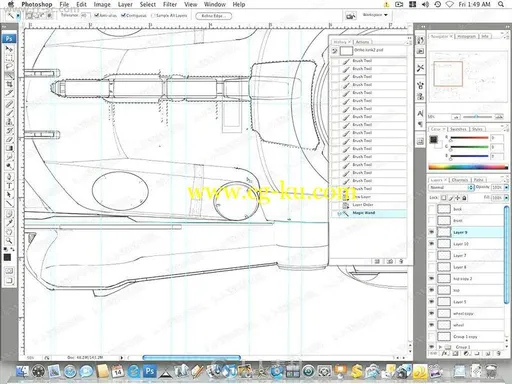Click the layer style fx icon
Screen dimensions: 512x384
pyautogui.click(x=445, y=353)
